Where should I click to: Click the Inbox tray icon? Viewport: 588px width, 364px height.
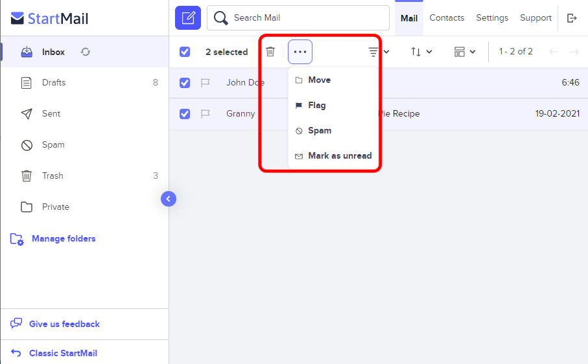tap(27, 52)
